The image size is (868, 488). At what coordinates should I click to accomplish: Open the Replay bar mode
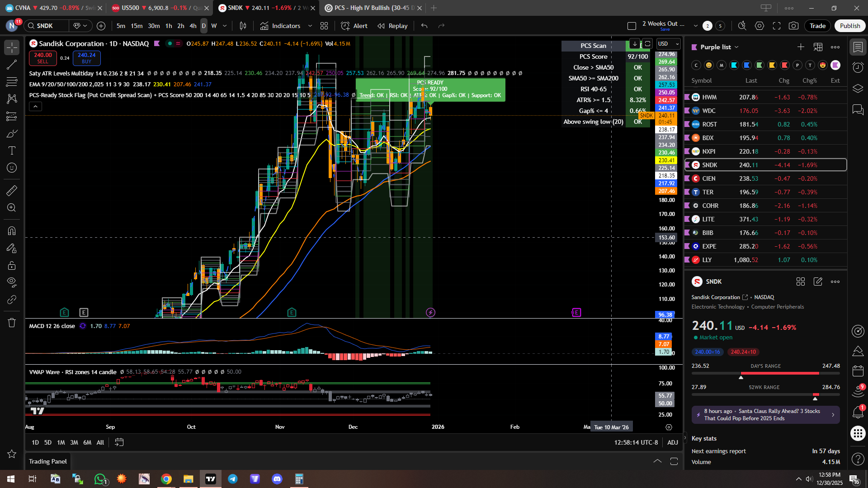tap(392, 26)
